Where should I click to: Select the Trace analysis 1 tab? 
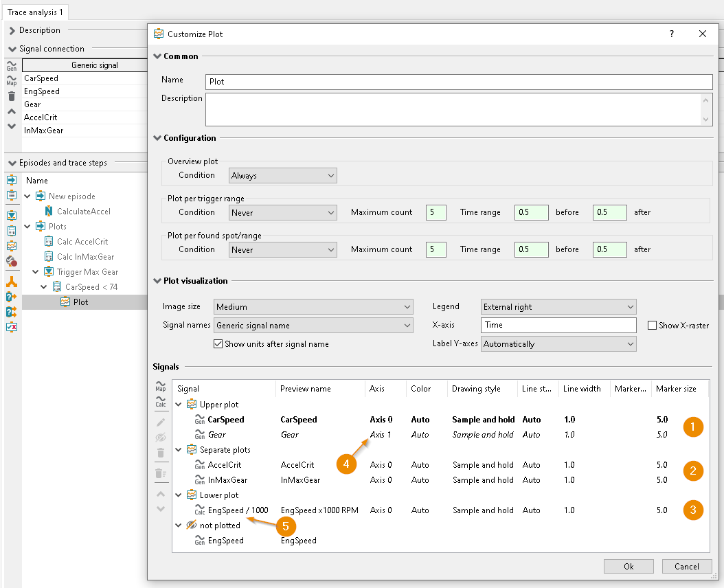click(x=35, y=12)
